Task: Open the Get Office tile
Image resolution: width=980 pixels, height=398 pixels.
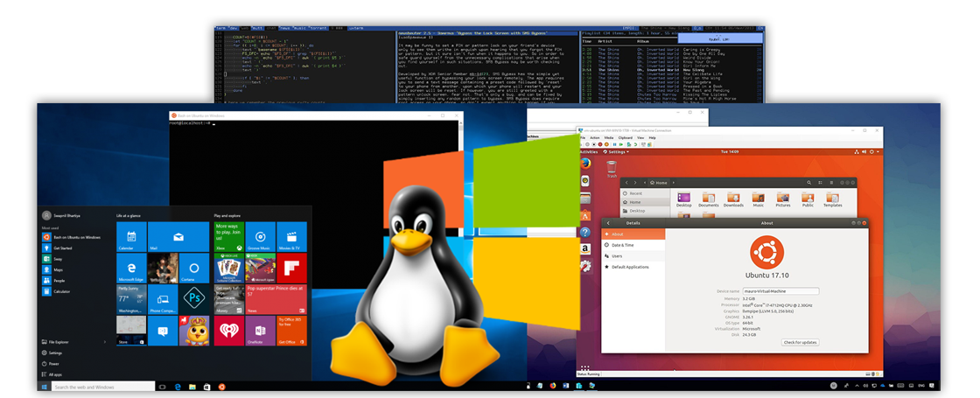Action: 292,331
